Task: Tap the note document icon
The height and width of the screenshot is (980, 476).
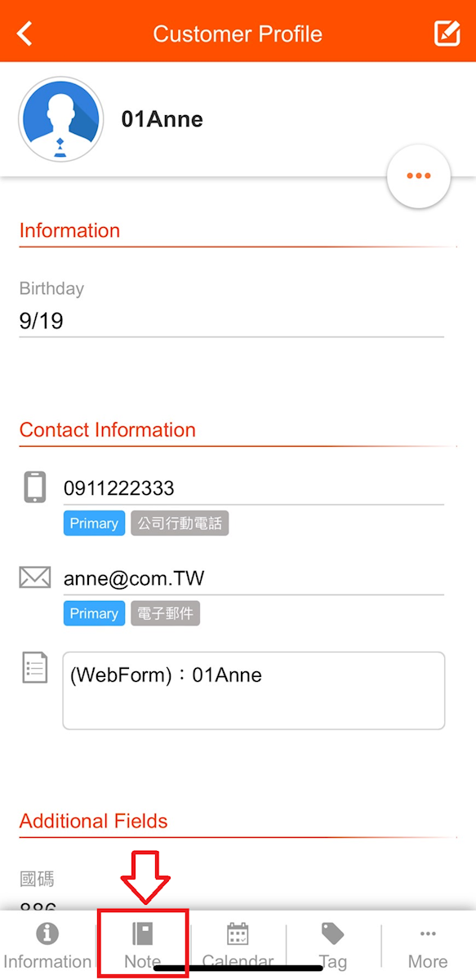Action: point(35,667)
